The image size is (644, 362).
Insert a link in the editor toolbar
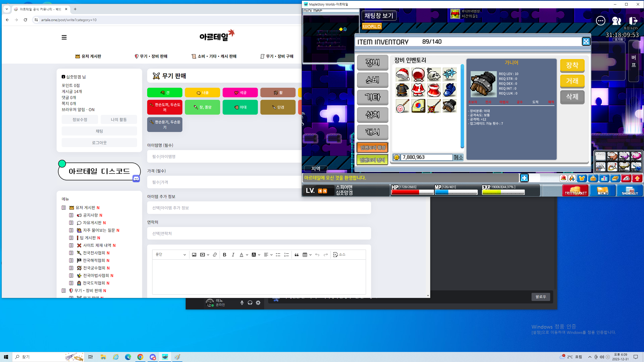215,255
